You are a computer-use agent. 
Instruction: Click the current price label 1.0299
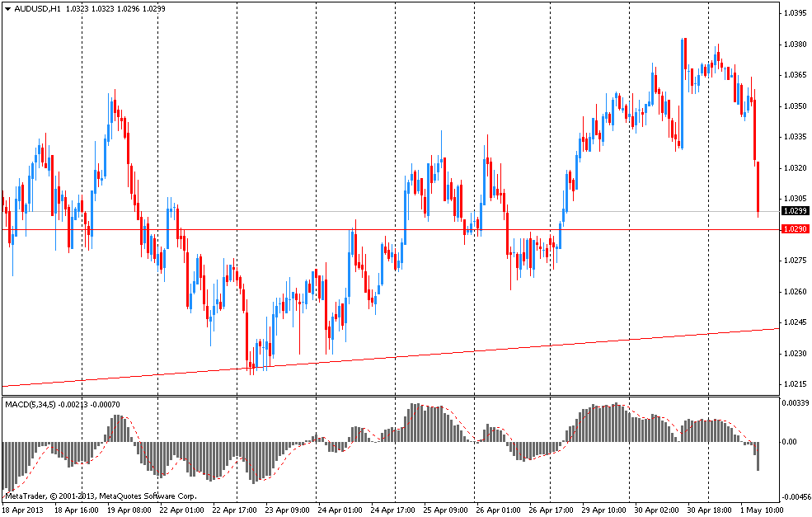[x=795, y=211]
